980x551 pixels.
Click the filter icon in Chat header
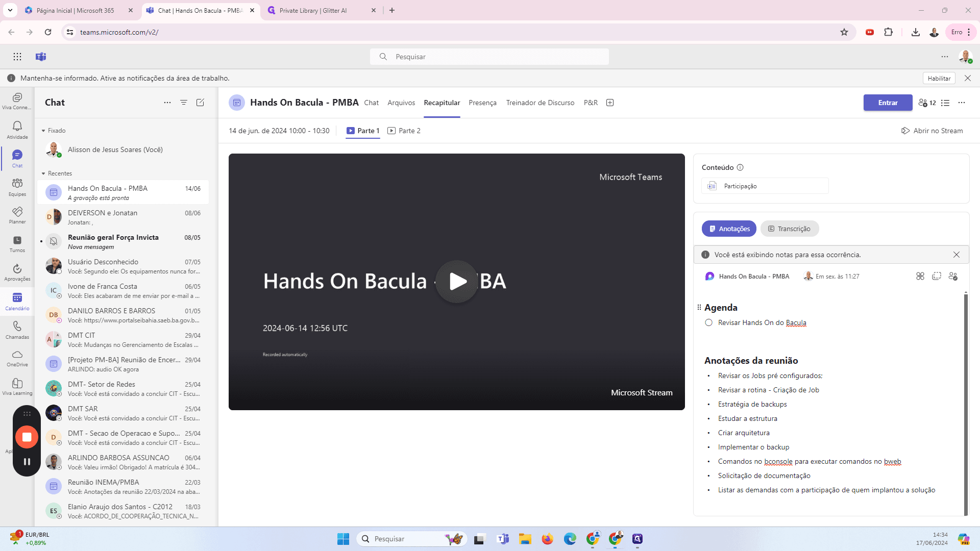tap(184, 103)
